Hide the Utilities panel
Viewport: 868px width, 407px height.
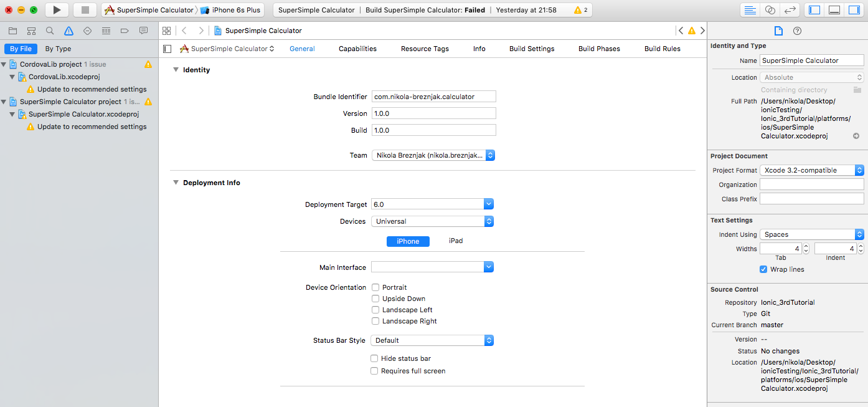854,10
